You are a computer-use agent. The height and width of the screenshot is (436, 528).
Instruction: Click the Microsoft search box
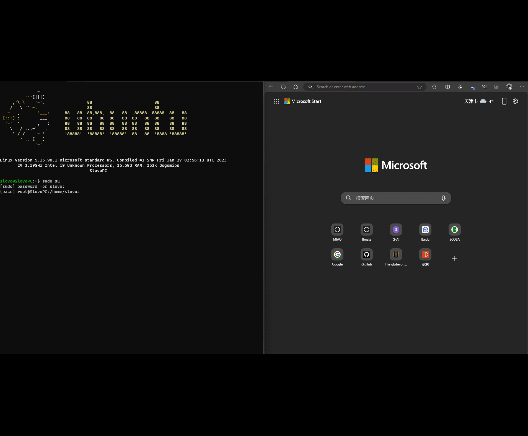(396, 198)
